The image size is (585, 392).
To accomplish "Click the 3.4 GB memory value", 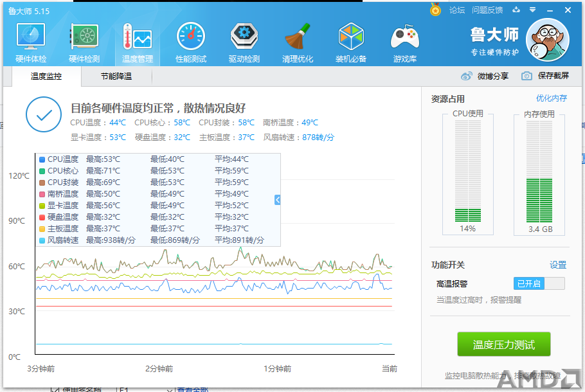I will [x=540, y=229].
